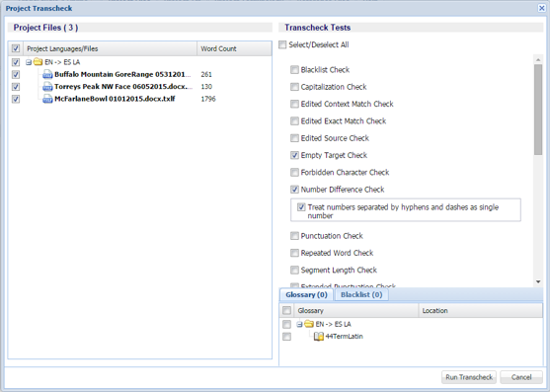Enable the Blacklist Check test
Screen dimensions: 550x392
[294, 69]
